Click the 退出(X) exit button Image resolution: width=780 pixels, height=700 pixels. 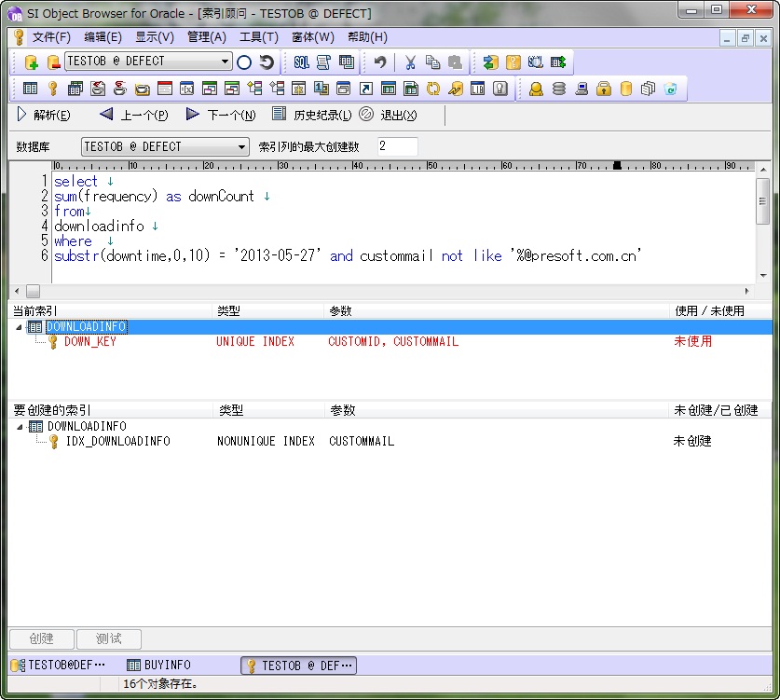[x=388, y=115]
